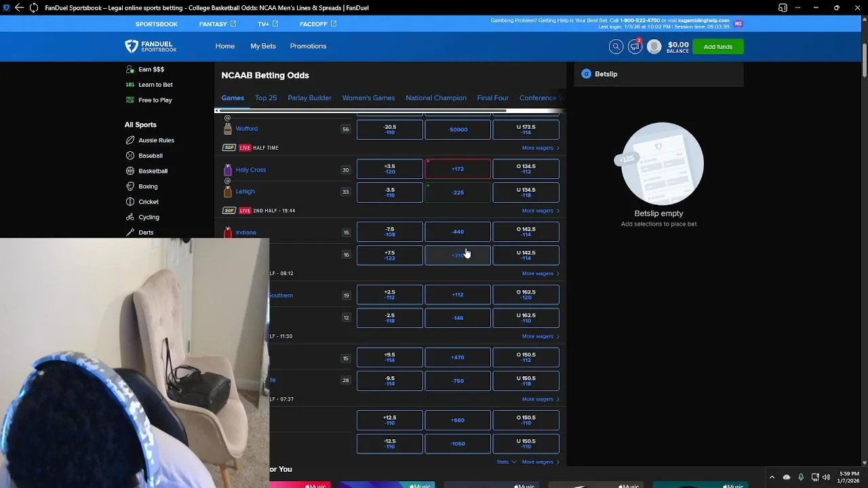Go to FanDuel Sportsbook logo home
The height and width of the screenshot is (488, 868).
point(151,46)
